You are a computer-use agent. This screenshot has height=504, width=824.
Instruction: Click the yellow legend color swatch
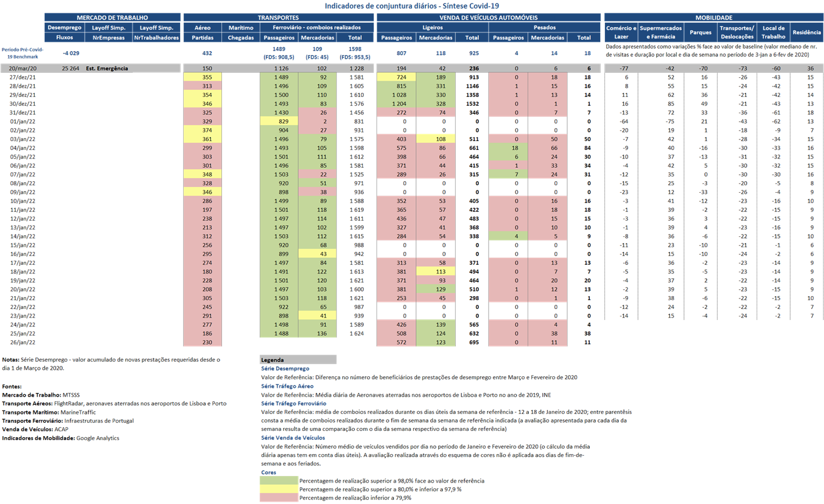tap(279, 489)
